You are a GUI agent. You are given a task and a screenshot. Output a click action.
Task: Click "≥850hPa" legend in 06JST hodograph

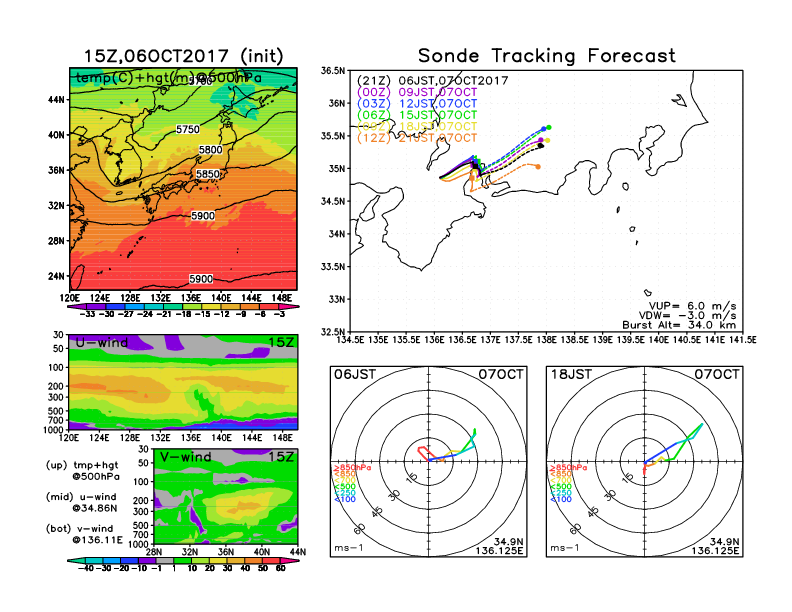[x=352, y=468]
